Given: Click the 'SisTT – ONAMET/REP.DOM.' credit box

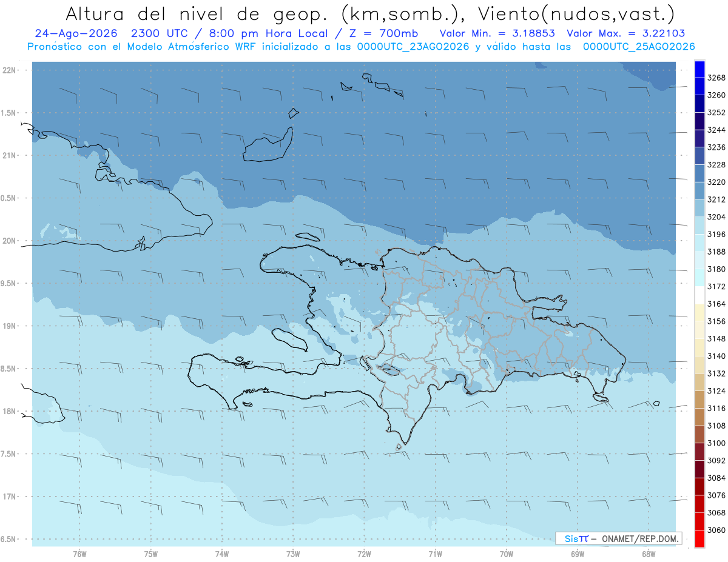Looking at the screenshot, I should pyautogui.click(x=618, y=538).
